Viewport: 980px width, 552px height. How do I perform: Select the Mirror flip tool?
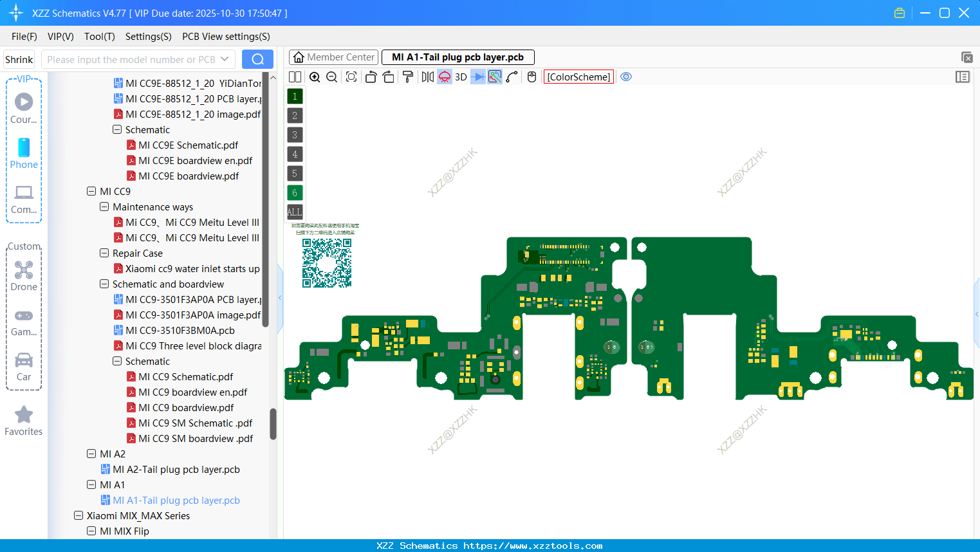[x=427, y=77]
